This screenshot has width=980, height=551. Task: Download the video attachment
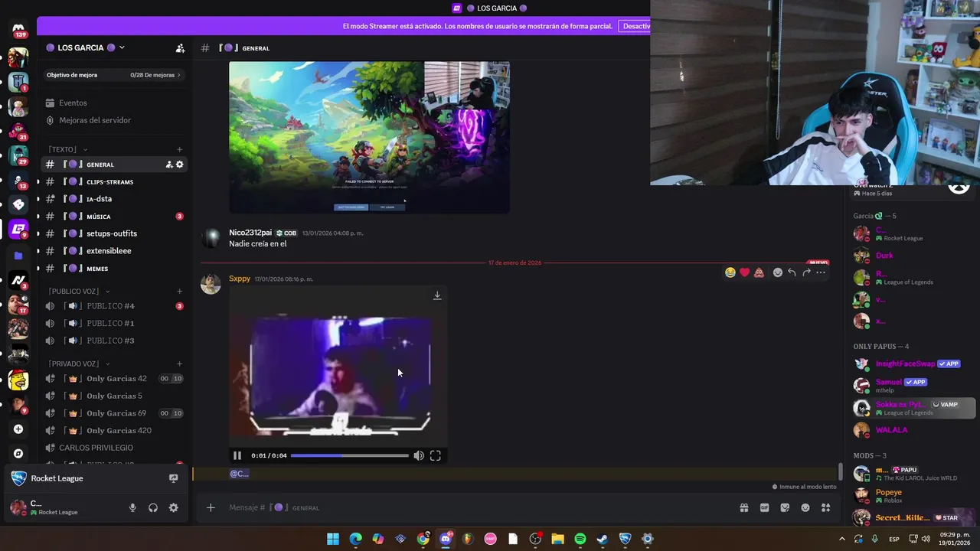pos(437,295)
